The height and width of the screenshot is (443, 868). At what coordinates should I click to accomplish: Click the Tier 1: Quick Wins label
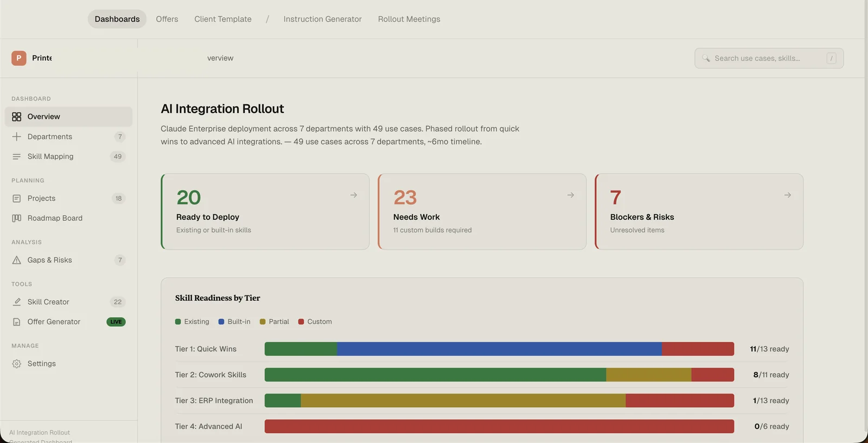[206, 349]
